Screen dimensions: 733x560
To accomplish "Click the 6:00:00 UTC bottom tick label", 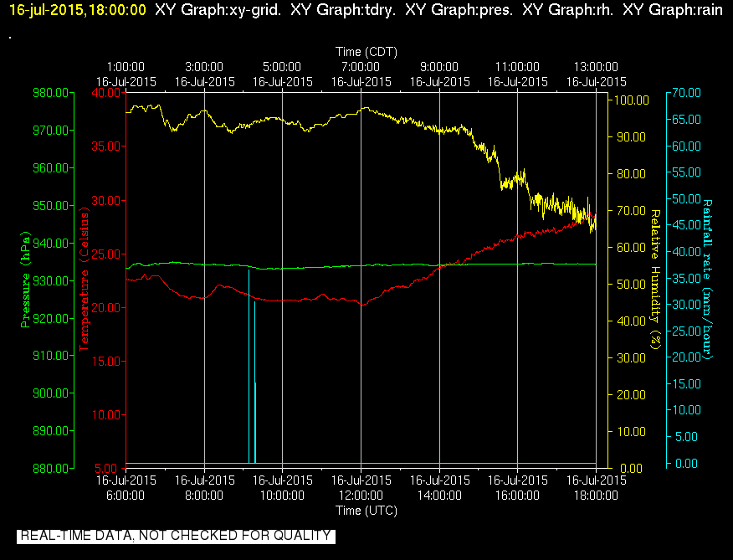I will coord(126,496).
